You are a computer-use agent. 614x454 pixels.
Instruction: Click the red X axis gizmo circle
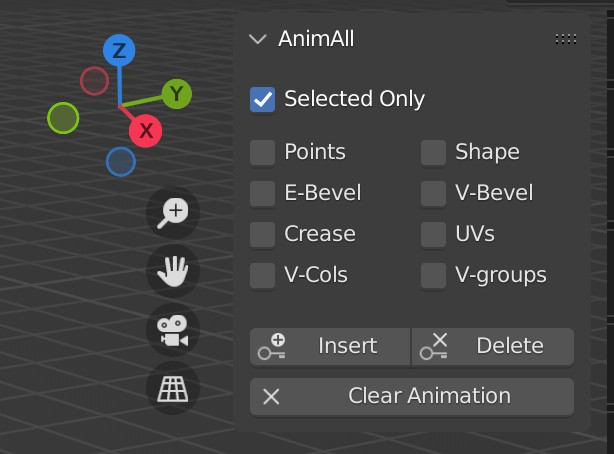pyautogui.click(x=146, y=131)
